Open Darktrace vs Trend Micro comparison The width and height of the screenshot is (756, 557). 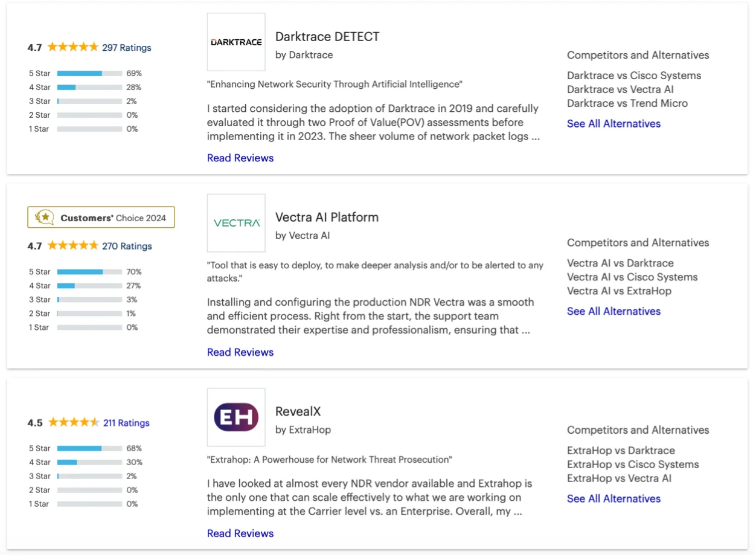[x=627, y=103]
